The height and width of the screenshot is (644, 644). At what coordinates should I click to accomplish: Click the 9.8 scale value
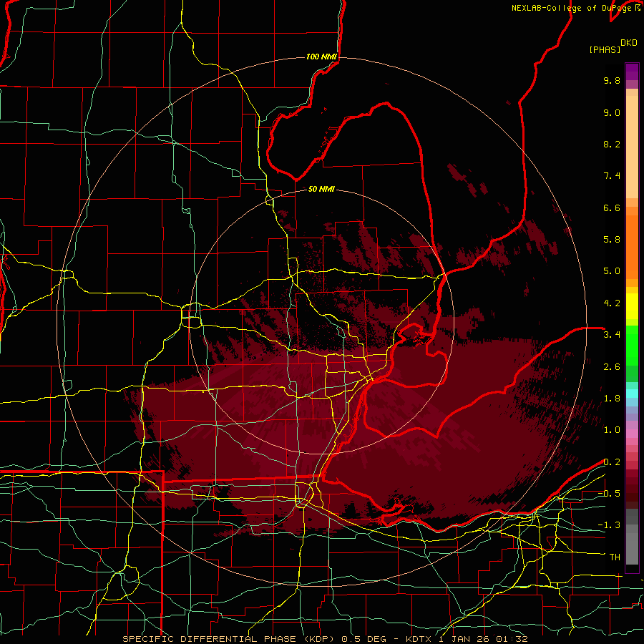tap(612, 80)
